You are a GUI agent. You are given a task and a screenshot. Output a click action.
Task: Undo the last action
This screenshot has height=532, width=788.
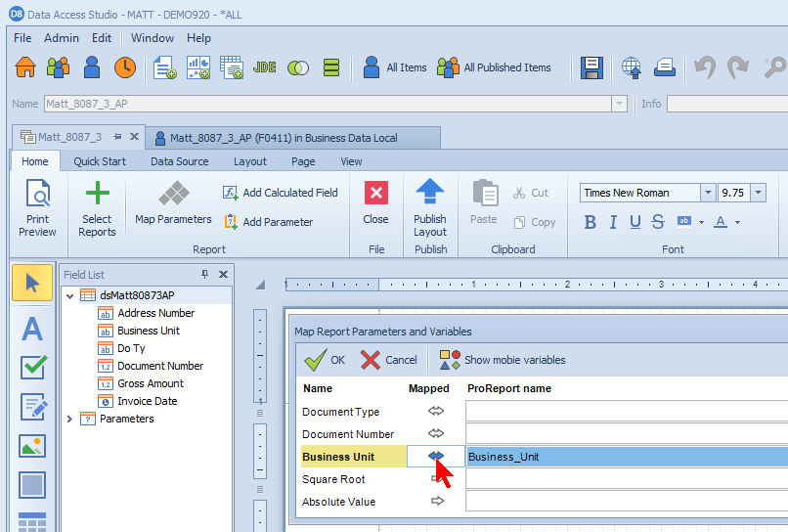click(705, 67)
